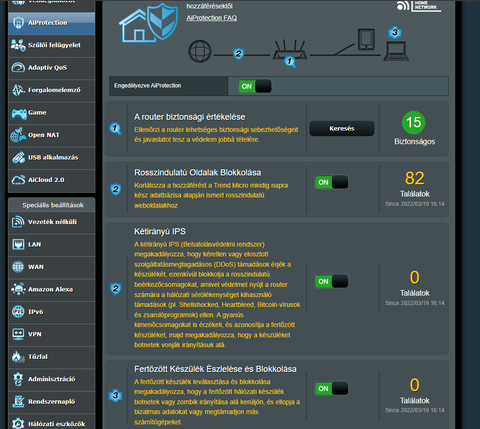Open the Szülői felügyelet menu item
This screenshot has height=429, width=480.
(x=52, y=45)
